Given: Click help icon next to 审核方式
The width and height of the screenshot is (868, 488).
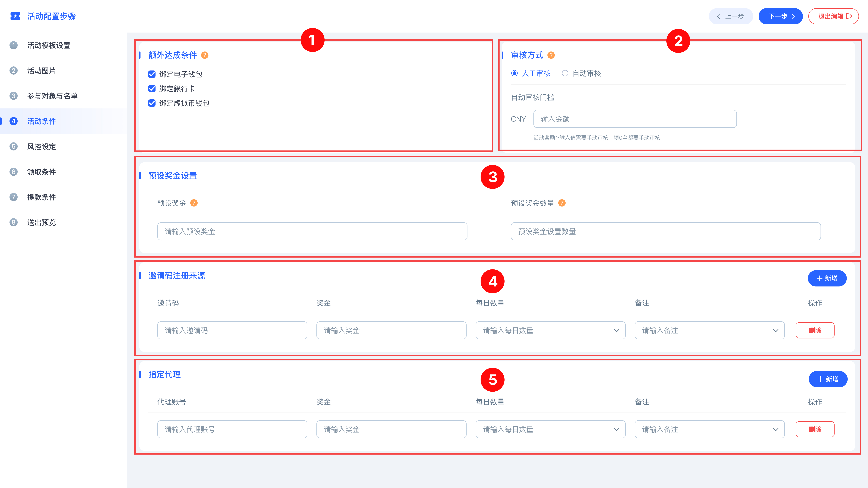Looking at the screenshot, I should [x=551, y=55].
